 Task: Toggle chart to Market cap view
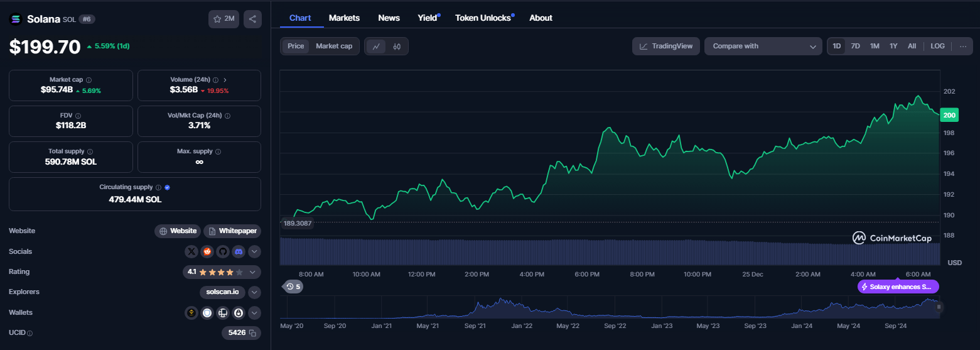point(333,46)
